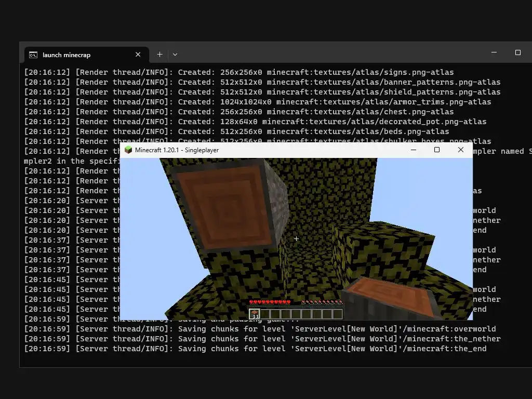Click the log line mentioning banner_patterns.png-atlas
The image size is (532, 399).
(262, 82)
